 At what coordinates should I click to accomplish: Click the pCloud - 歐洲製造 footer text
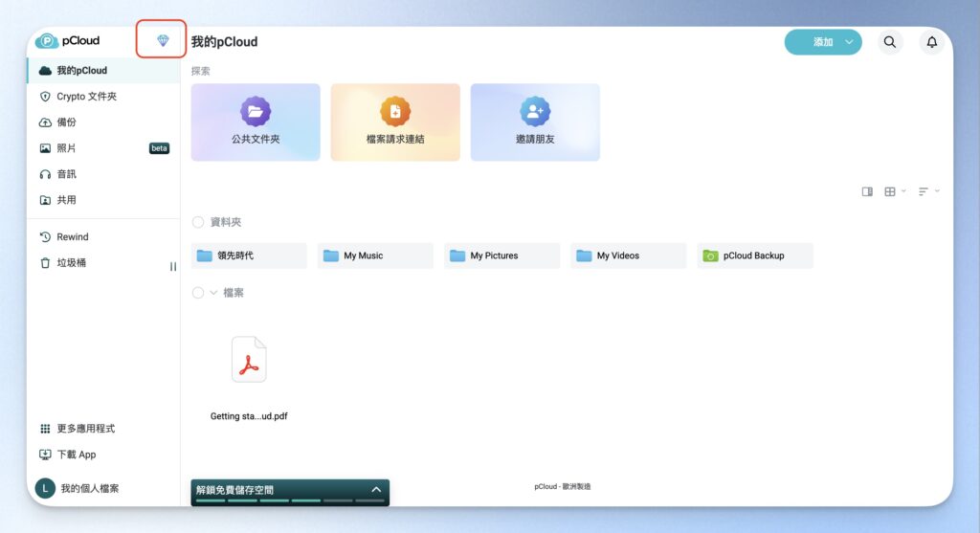pos(563,486)
